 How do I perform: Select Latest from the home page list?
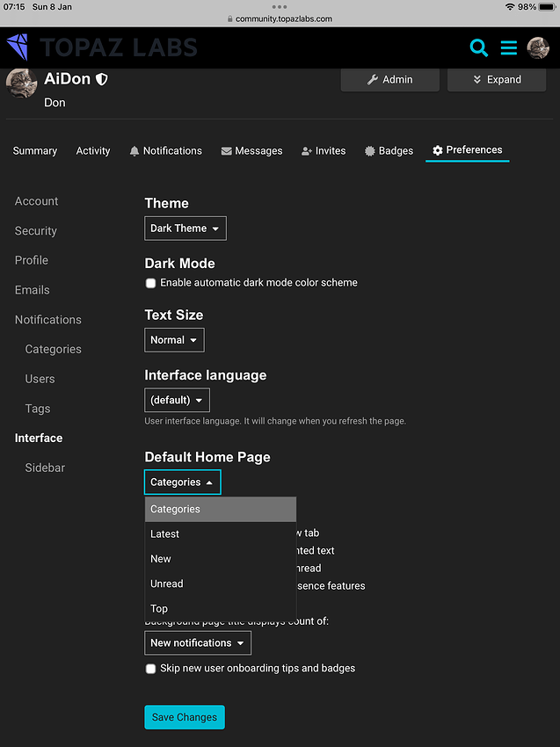point(165,534)
